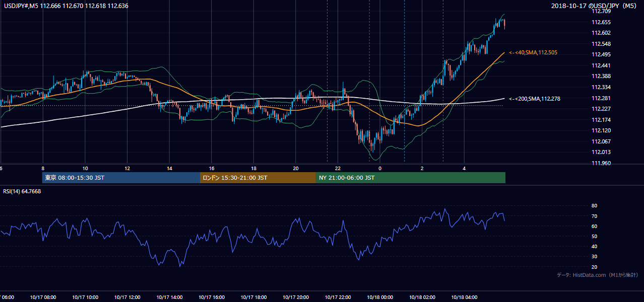Click the orange 40 SMA label 112.505

tap(533, 52)
